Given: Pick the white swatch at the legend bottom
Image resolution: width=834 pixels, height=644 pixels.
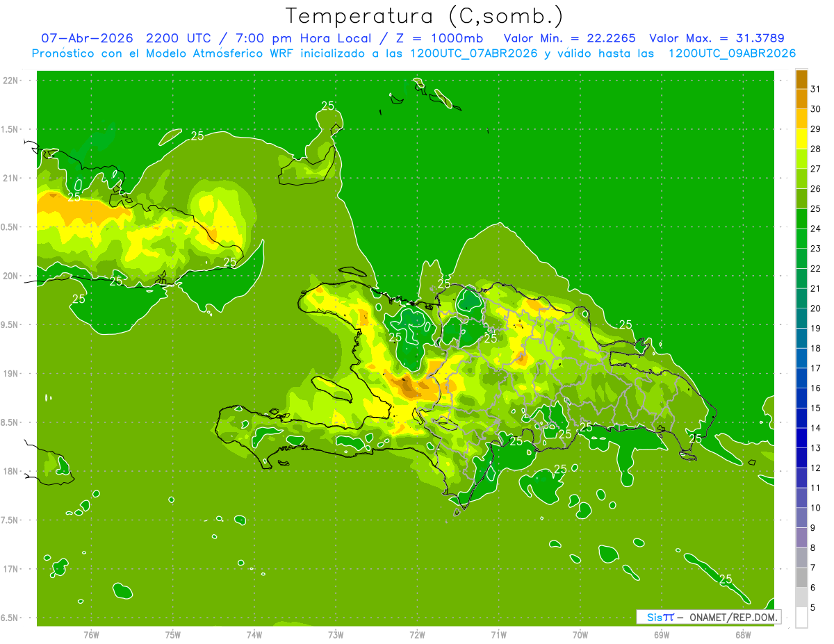Looking at the screenshot, I should click(801, 618).
